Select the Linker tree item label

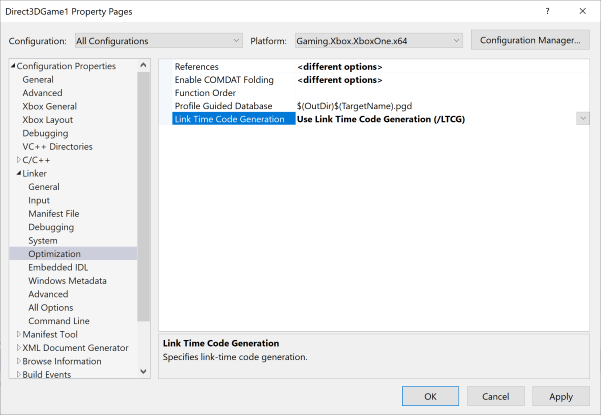point(34,174)
